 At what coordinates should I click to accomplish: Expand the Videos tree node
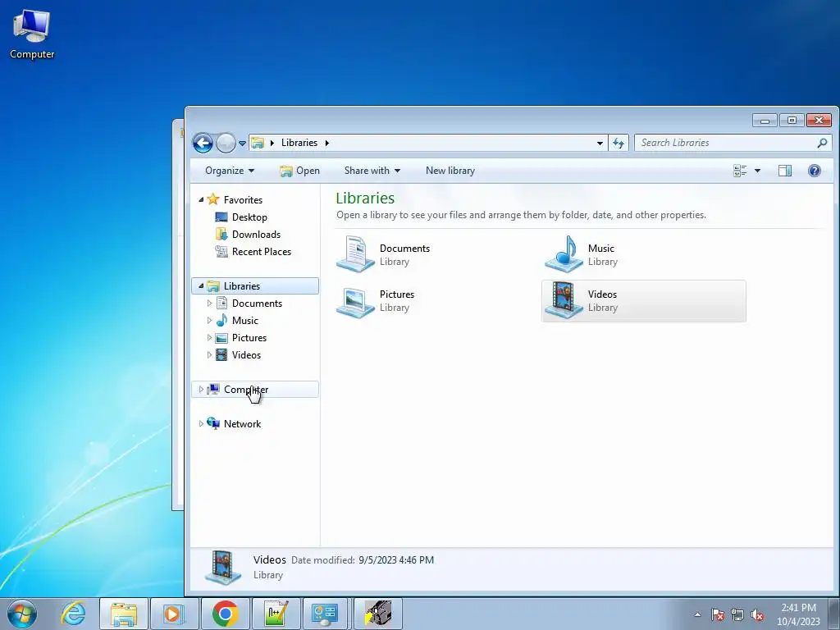[x=209, y=354]
